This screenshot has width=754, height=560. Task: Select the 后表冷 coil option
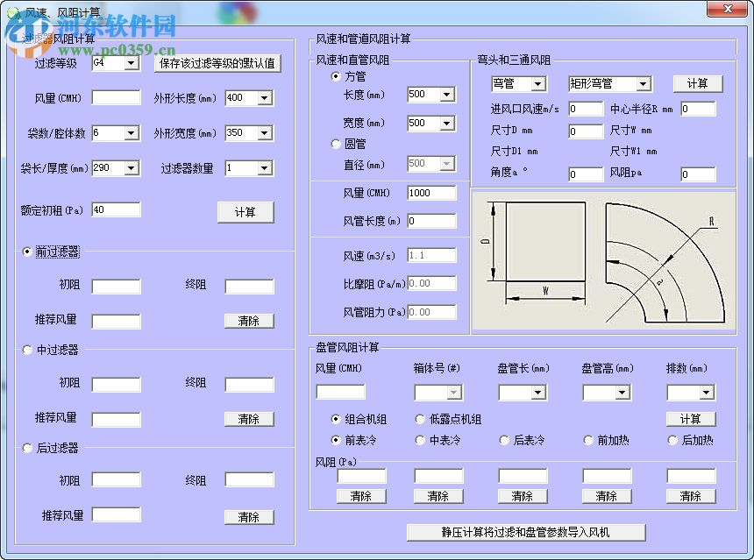(505, 439)
